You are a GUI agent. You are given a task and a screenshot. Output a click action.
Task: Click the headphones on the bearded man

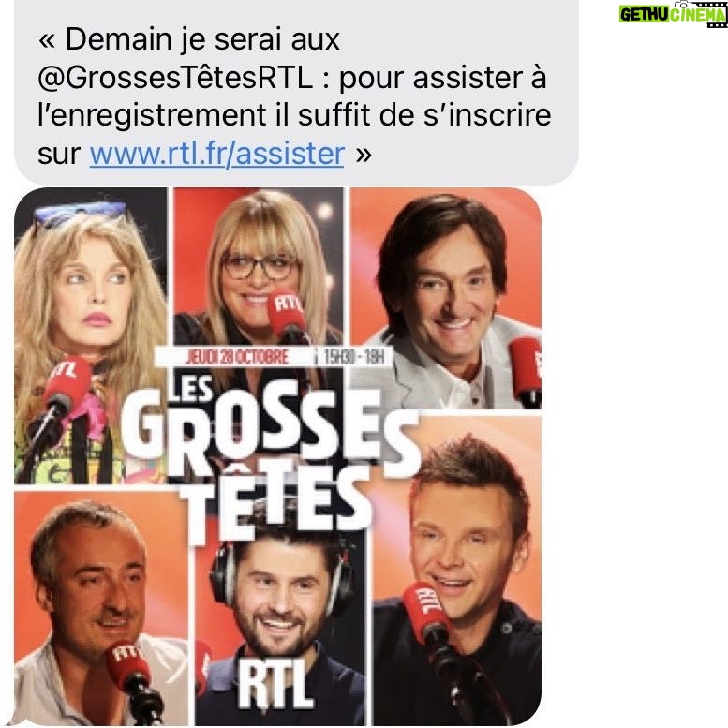point(278,567)
